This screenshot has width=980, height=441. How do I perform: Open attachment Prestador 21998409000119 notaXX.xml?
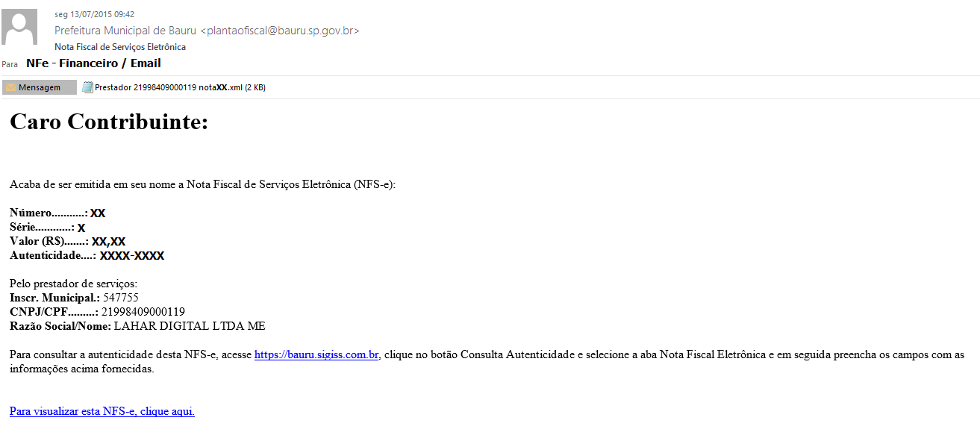174,87
